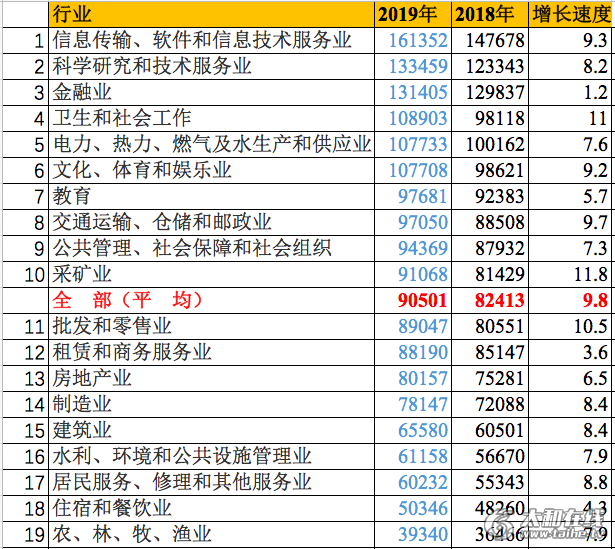Select cell 文化、体育和娱乐业
Viewport: 615px width, 549px height.
pos(211,171)
